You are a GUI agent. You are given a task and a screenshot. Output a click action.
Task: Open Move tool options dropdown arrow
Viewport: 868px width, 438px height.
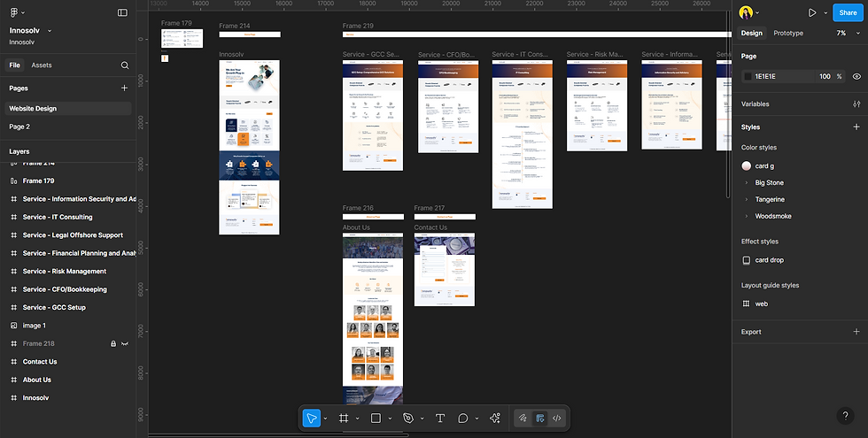pyautogui.click(x=325, y=418)
